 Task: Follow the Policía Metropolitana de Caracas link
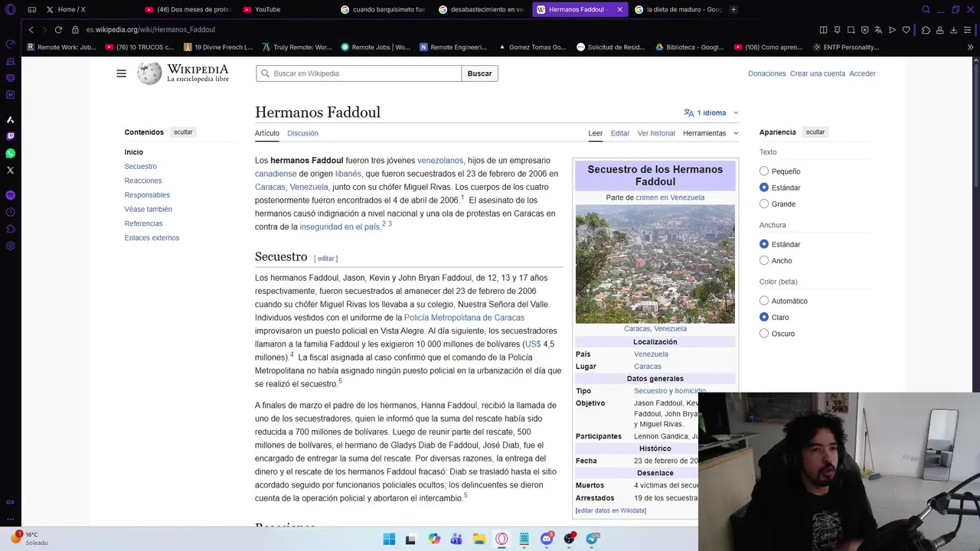(464, 318)
